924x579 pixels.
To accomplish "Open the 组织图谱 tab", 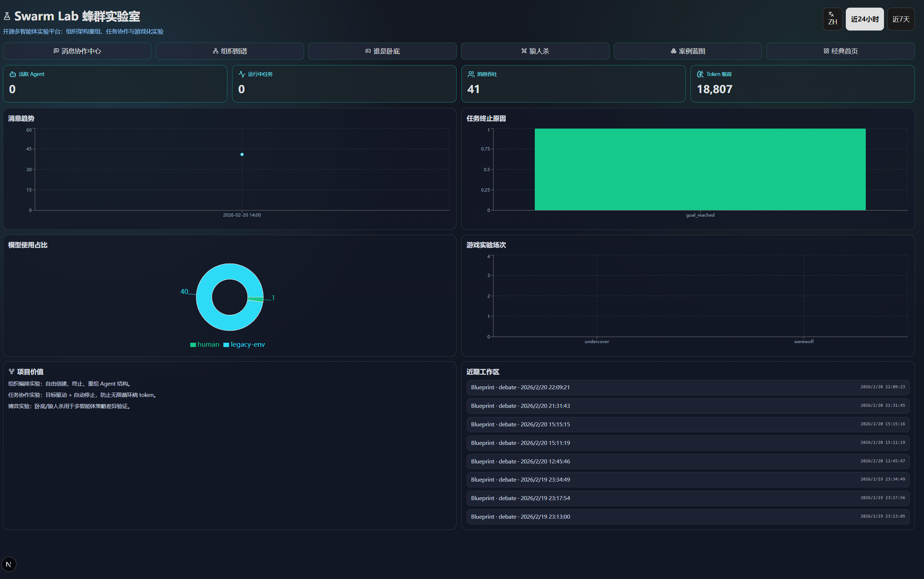I will point(230,51).
